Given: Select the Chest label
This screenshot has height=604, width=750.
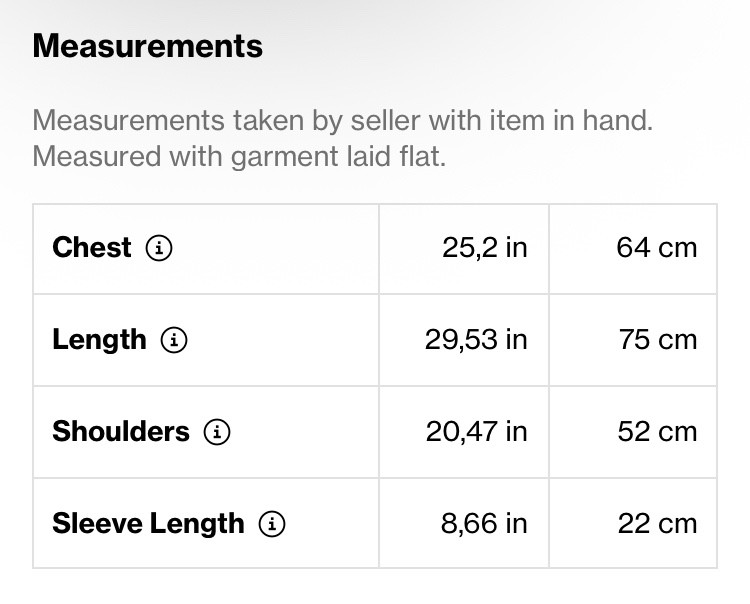Looking at the screenshot, I should pyautogui.click(x=92, y=248).
